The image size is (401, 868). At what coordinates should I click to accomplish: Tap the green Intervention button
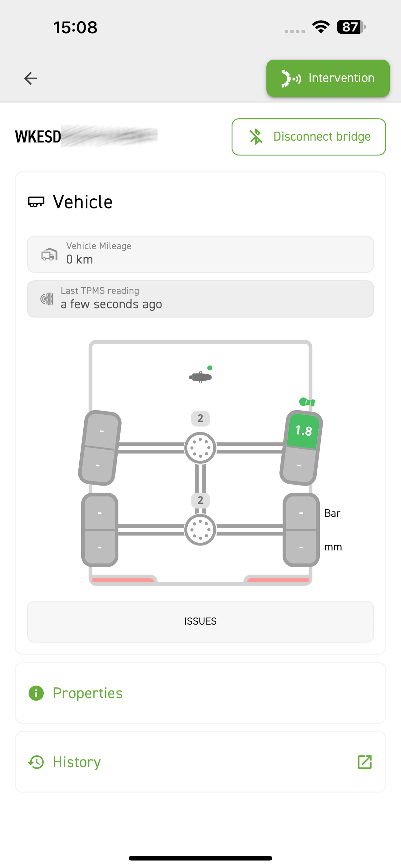point(328,78)
